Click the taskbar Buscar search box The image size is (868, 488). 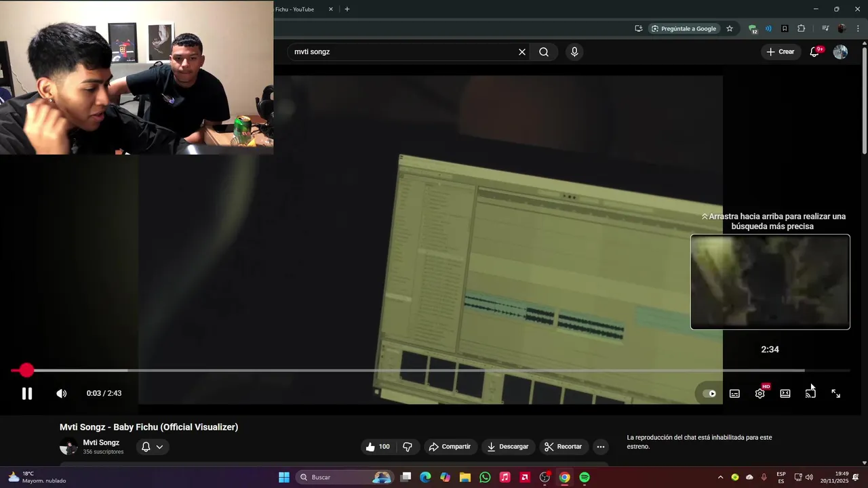click(x=346, y=477)
